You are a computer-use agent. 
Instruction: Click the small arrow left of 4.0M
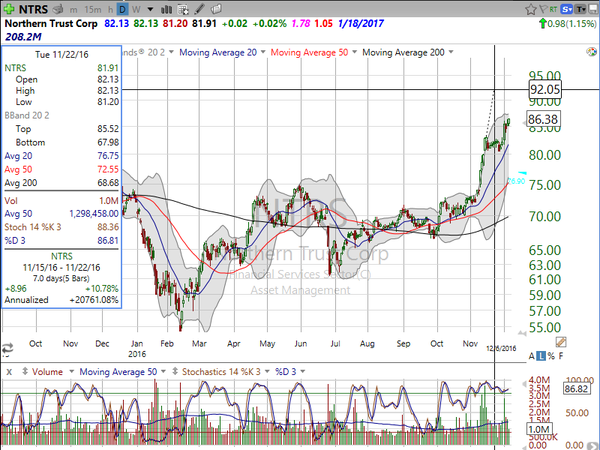click(x=525, y=383)
